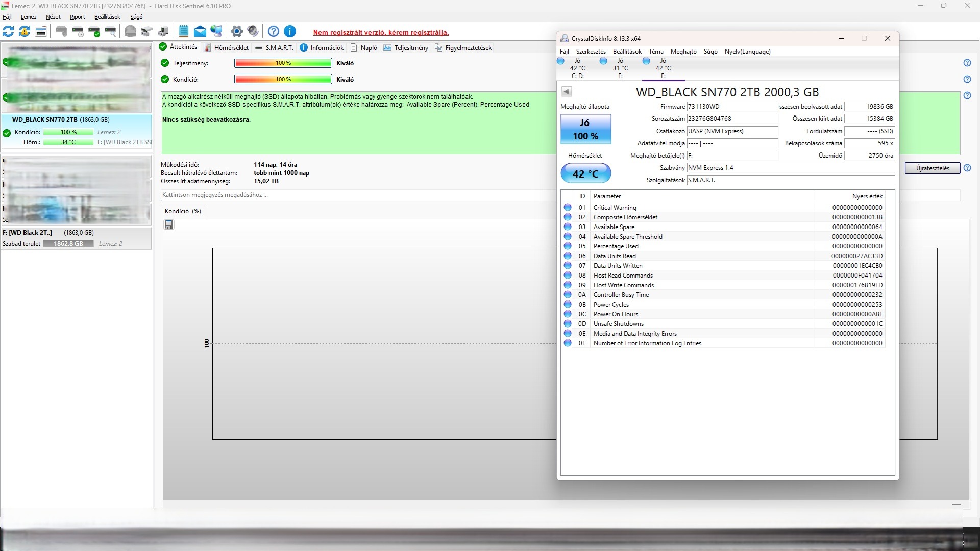Click the blue refresh arrows toolbar icon
The image size is (980, 551).
pyautogui.click(x=8, y=32)
